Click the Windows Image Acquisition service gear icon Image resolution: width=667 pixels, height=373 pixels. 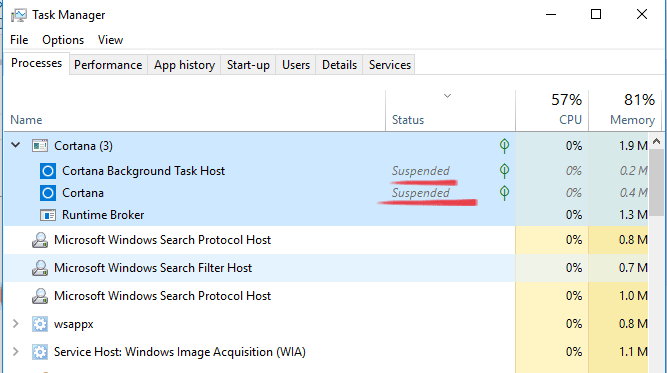[40, 352]
